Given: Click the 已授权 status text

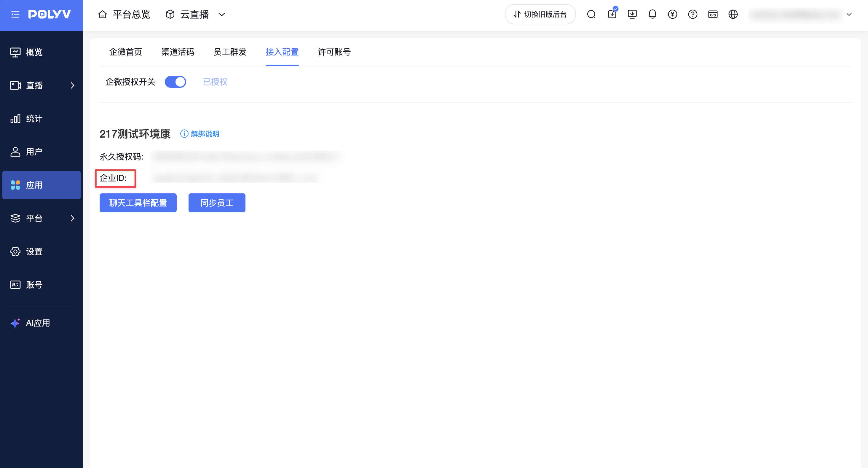Looking at the screenshot, I should click(x=215, y=82).
